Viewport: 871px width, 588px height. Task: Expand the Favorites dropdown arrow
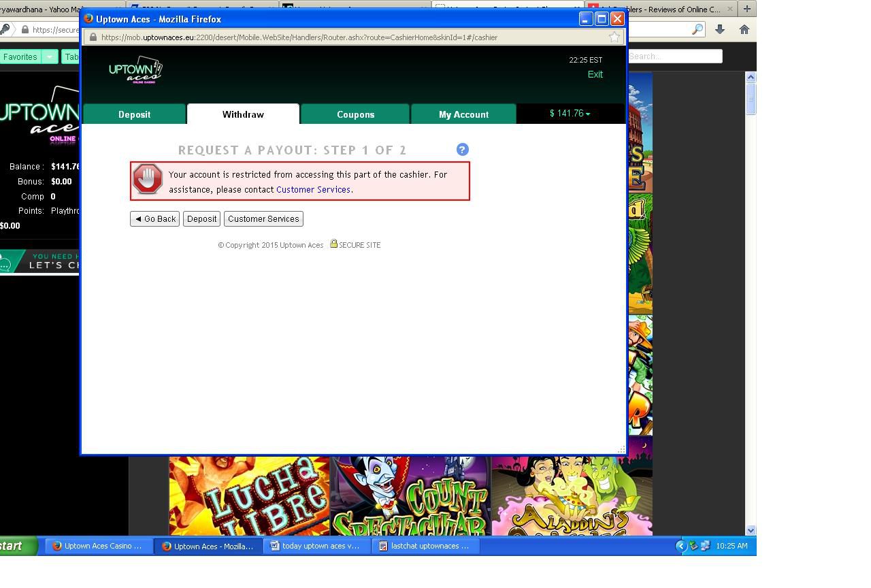coord(50,56)
